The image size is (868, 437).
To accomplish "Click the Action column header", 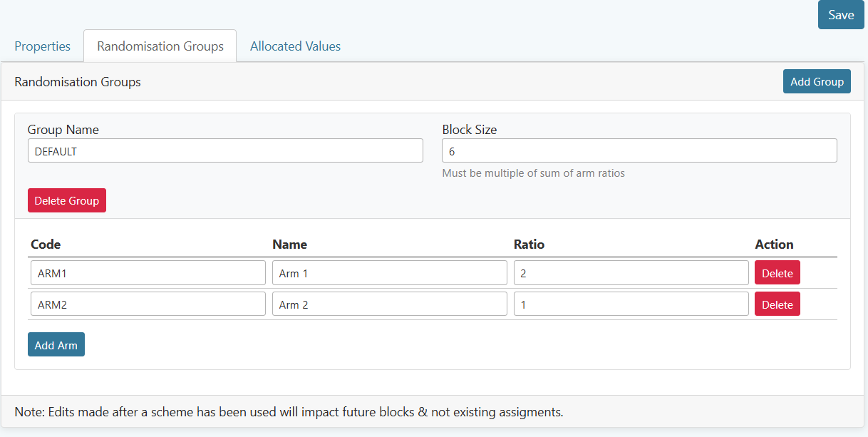I will pyautogui.click(x=775, y=244).
